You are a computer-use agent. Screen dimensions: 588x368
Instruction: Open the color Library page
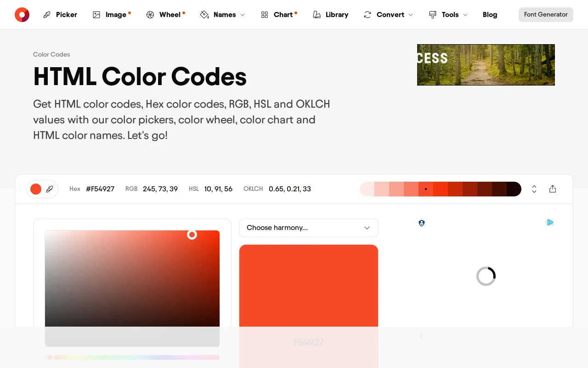pos(330,15)
